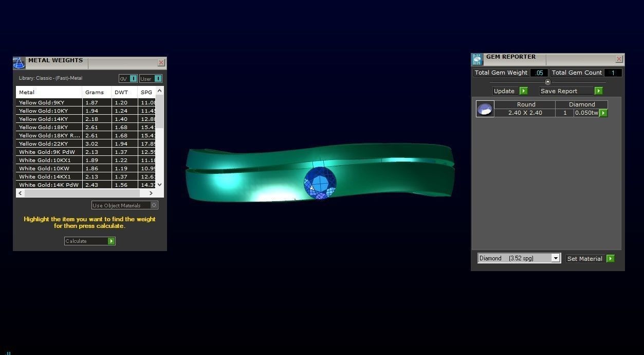Click the Update button

tap(510, 91)
